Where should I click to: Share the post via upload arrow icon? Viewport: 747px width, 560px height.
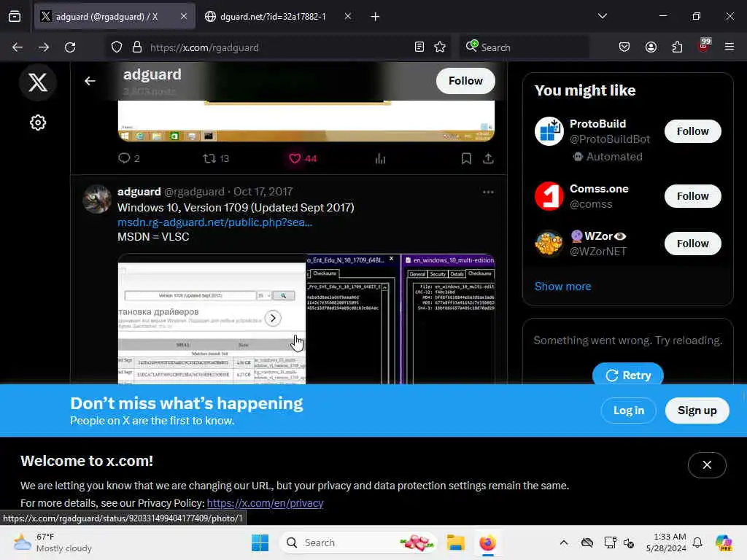[488, 158]
